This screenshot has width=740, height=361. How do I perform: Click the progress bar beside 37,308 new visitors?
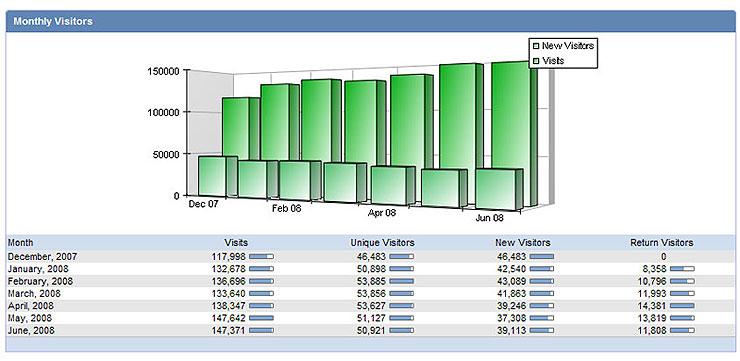pos(542,318)
